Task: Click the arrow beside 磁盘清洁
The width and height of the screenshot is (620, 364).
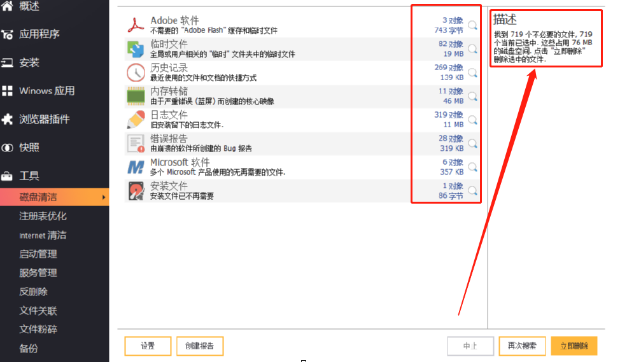Action: pyautogui.click(x=104, y=197)
